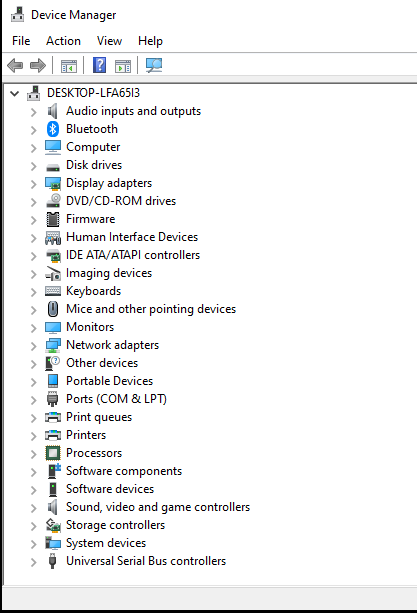Screen dimensions: 417x613
Task: Expand Universal Serial Bus controllers chevron
Action: point(34,562)
